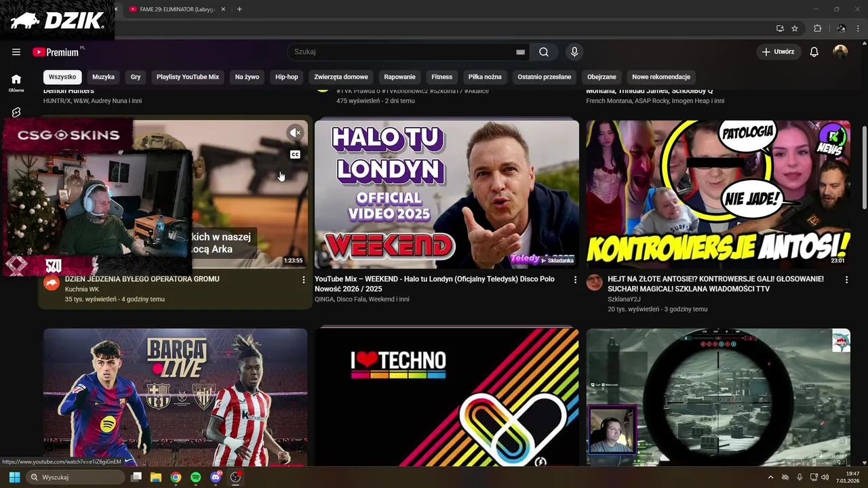868x488 pixels.
Task: Open DZIEN JEDZENIA BYŁEGO OPERATORA GROMU title
Action: (142, 279)
